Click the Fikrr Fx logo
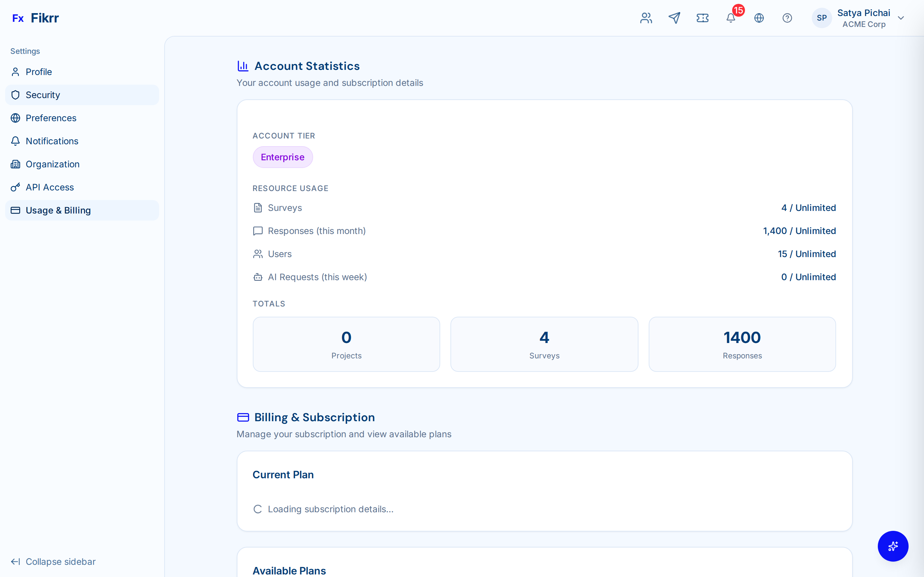Screen dimensions: 924x577 pyautogui.click(x=36, y=18)
